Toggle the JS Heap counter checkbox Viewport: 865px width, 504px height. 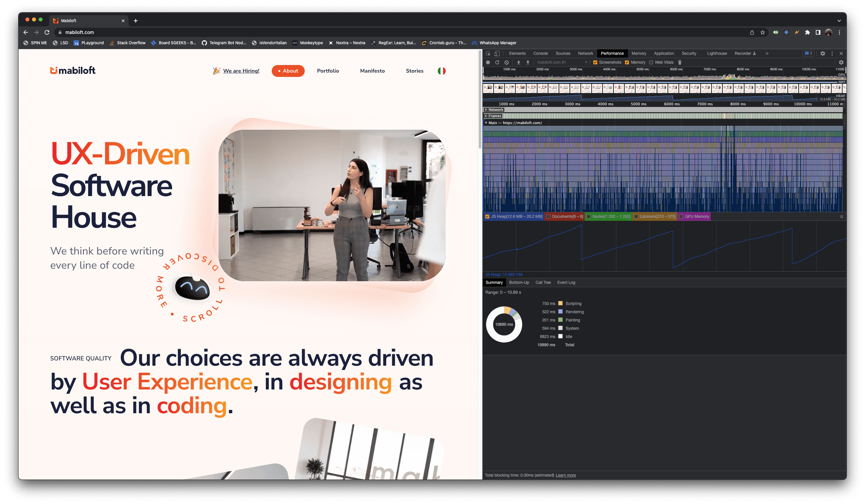[x=487, y=217]
